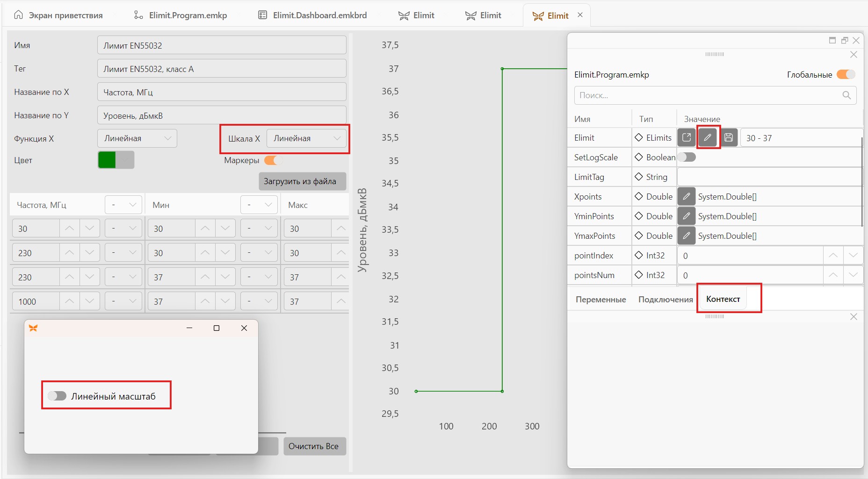
Task: Switch to the Переменные tab
Action: click(x=600, y=300)
